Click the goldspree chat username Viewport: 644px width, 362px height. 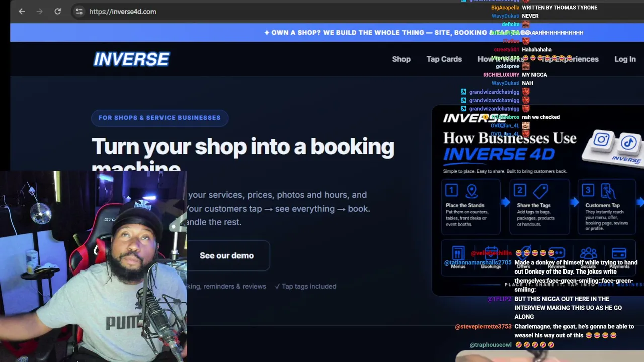click(507, 66)
